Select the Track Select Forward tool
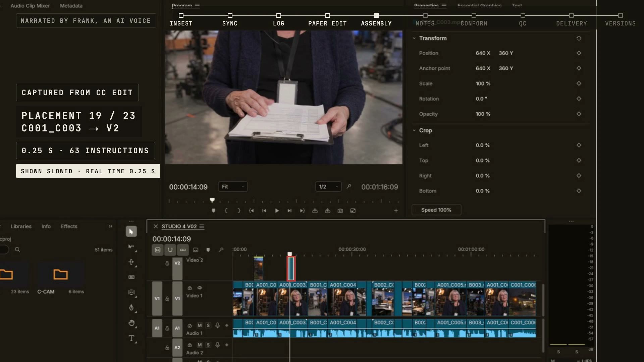 [x=131, y=247]
